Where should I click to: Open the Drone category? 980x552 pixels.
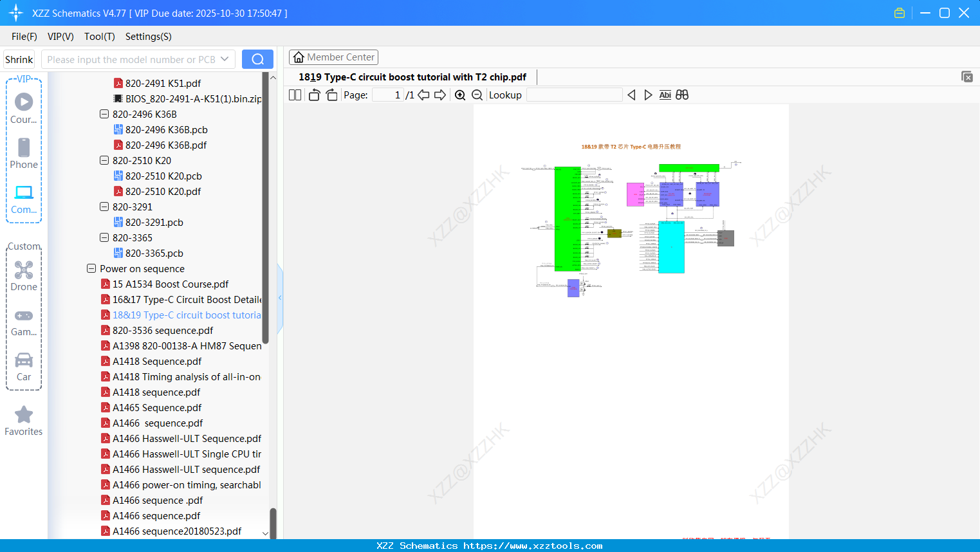pyautogui.click(x=24, y=276)
